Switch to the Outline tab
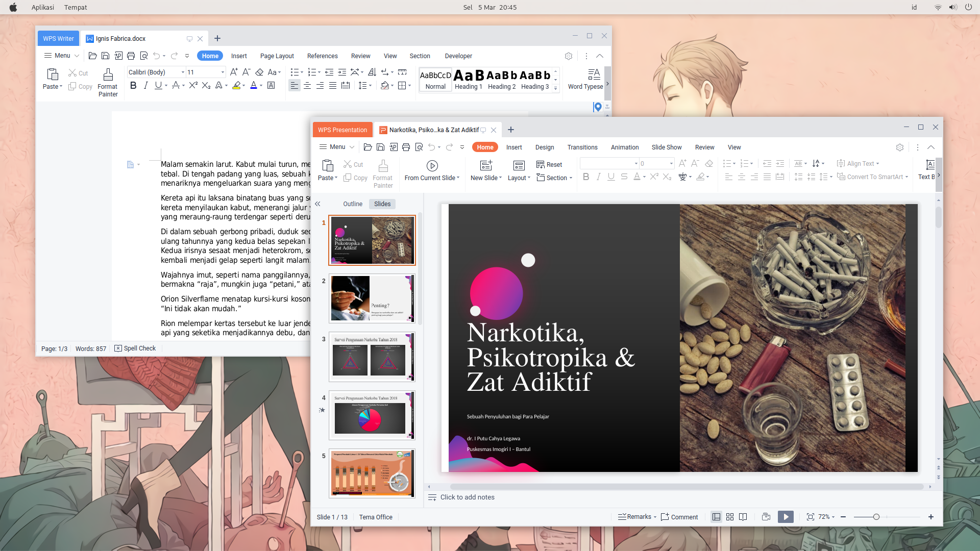This screenshot has height=551, width=980. tap(353, 204)
